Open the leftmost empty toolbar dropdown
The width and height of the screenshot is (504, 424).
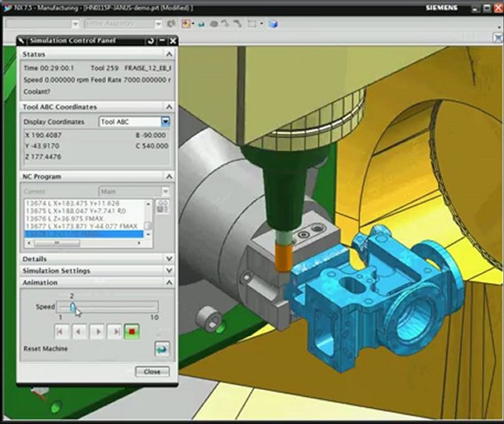point(75,24)
